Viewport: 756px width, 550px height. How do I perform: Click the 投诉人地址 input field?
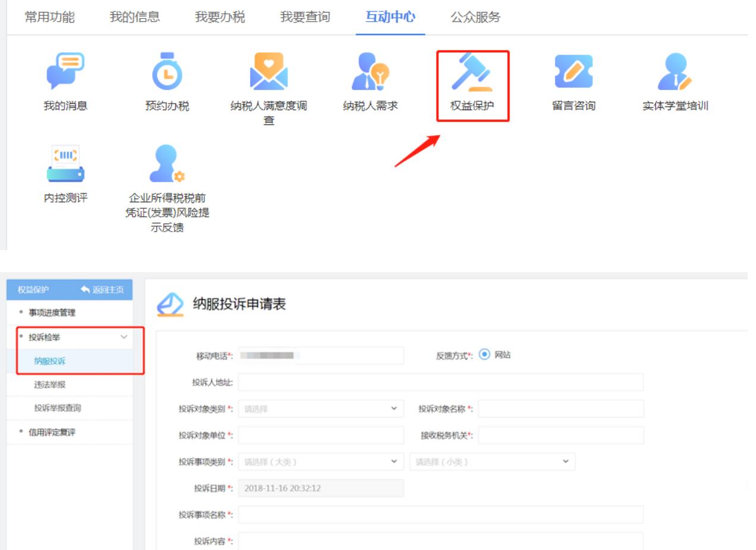point(440,382)
